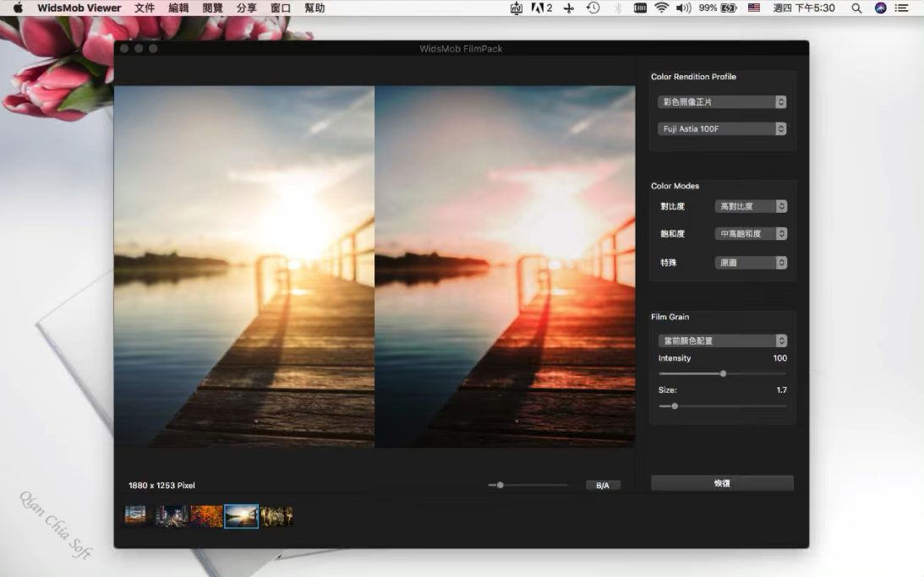Open Siri from menu bar
The height and width of the screenshot is (577, 924).
880,8
